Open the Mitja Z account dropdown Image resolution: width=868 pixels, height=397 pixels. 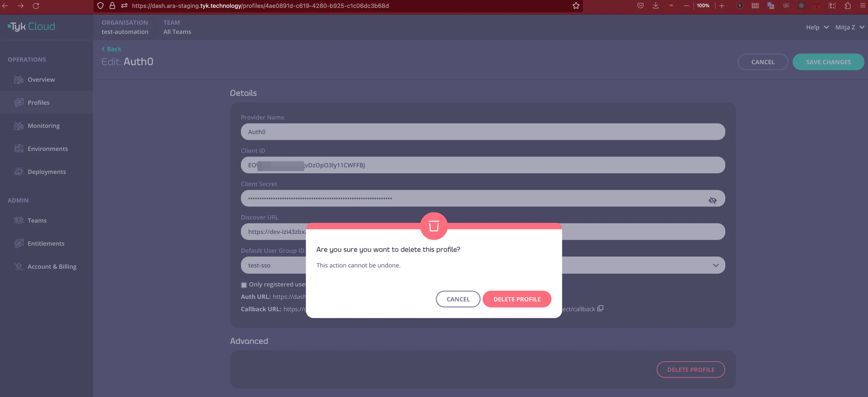click(849, 27)
